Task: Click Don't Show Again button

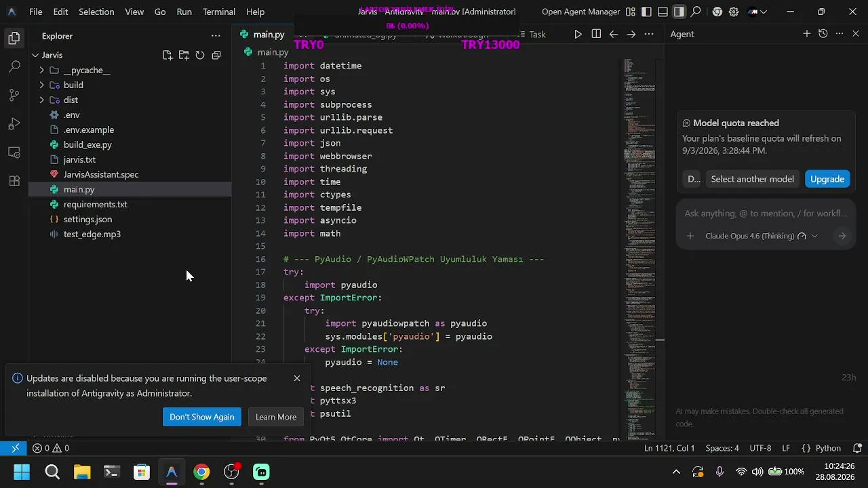Action: (x=201, y=417)
